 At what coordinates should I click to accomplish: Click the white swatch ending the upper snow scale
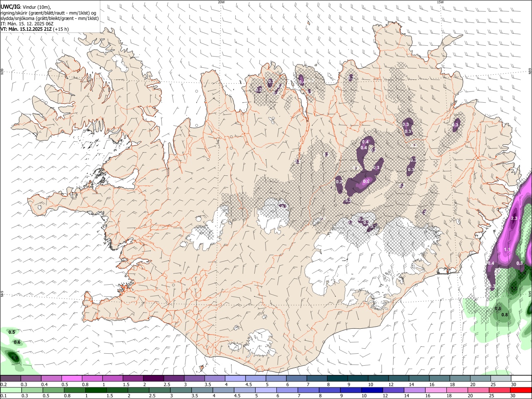(x=521, y=378)
